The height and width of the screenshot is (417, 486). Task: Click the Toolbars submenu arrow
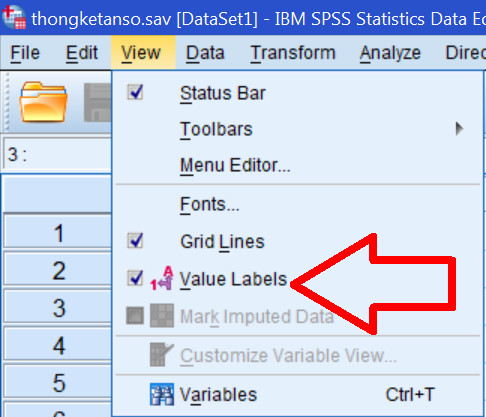click(x=459, y=128)
